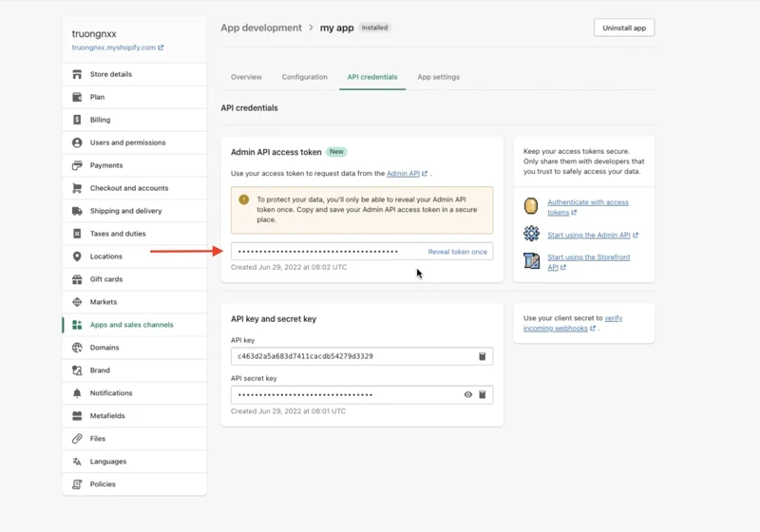Click Reveal token once
Viewport: 760px width, 532px height.
(x=458, y=252)
